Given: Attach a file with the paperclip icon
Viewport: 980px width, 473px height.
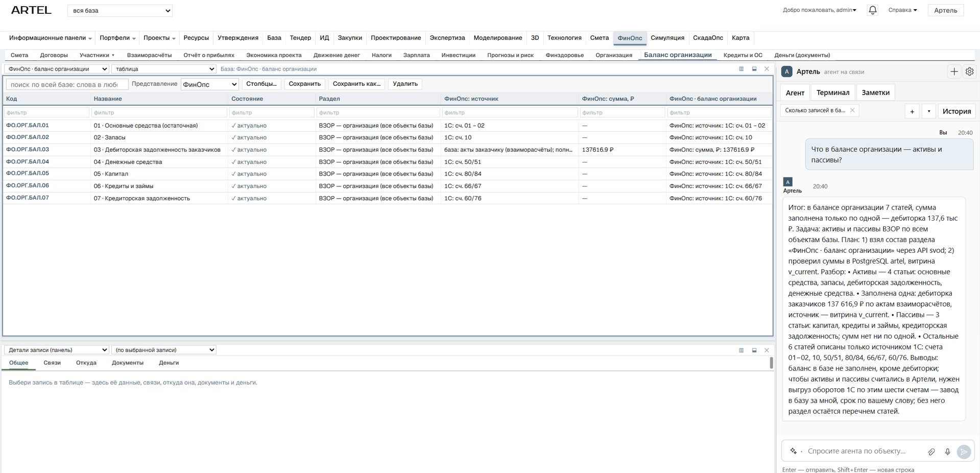Looking at the screenshot, I should (x=931, y=452).
